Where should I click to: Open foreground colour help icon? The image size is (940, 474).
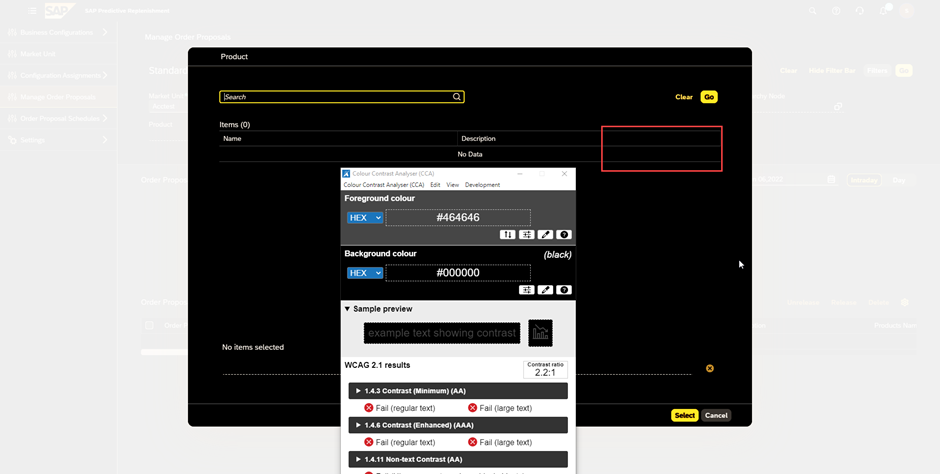coord(564,235)
